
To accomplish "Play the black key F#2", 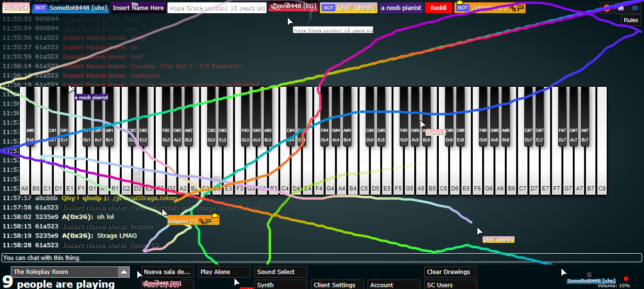I will [166, 116].
